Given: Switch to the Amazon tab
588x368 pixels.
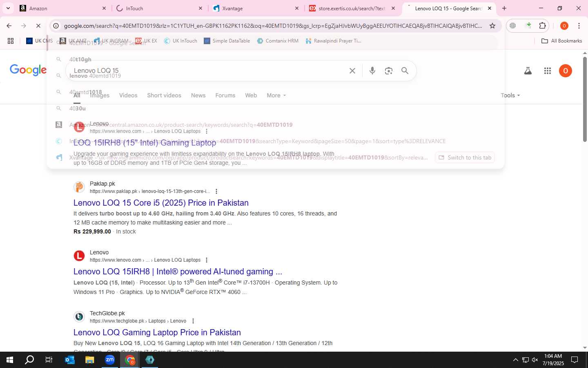Looking at the screenshot, I should click(63, 8).
